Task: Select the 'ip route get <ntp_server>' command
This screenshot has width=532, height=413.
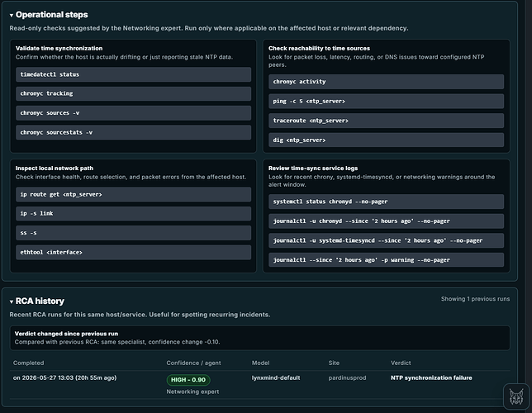Action: (133, 194)
